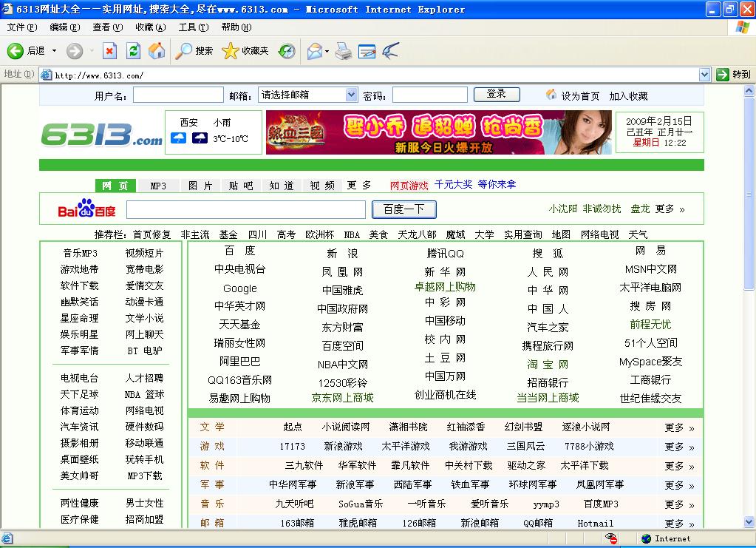Viewport: 756px width, 548px height.
Task: Open the History toolbar icon
Action: tap(287, 51)
